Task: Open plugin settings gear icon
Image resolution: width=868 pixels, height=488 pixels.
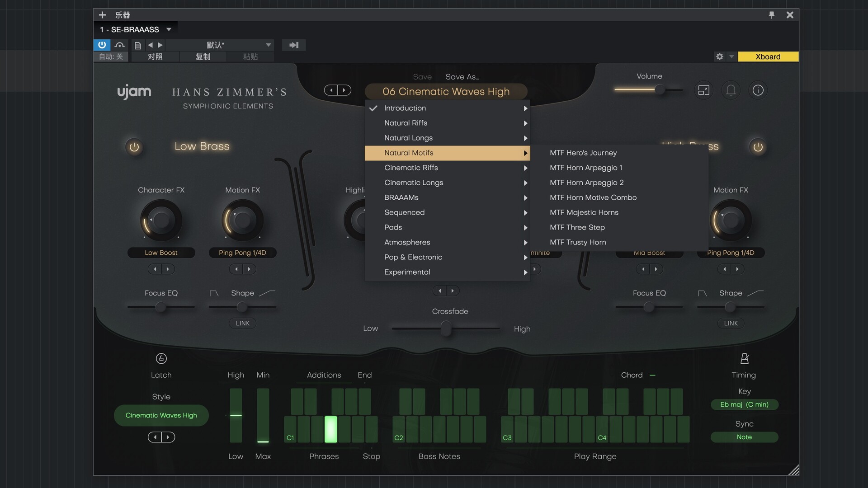Action: click(x=720, y=56)
